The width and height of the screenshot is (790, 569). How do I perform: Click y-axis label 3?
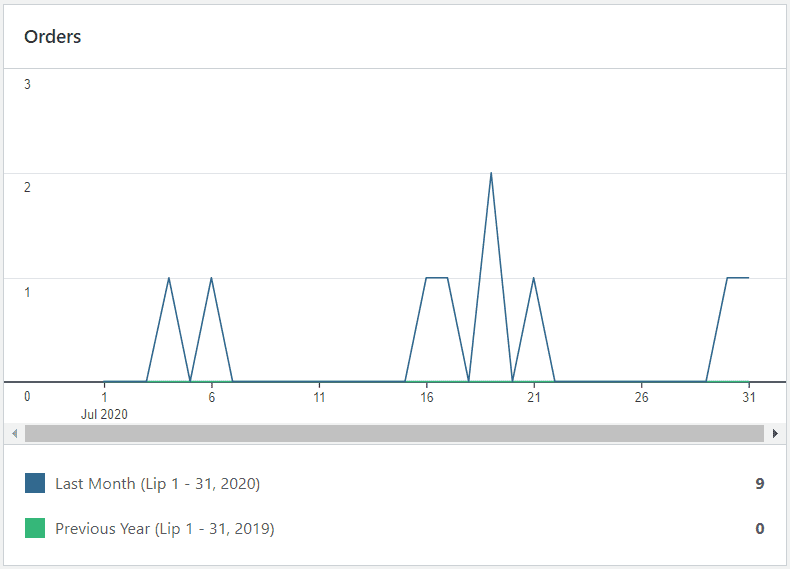click(27, 84)
